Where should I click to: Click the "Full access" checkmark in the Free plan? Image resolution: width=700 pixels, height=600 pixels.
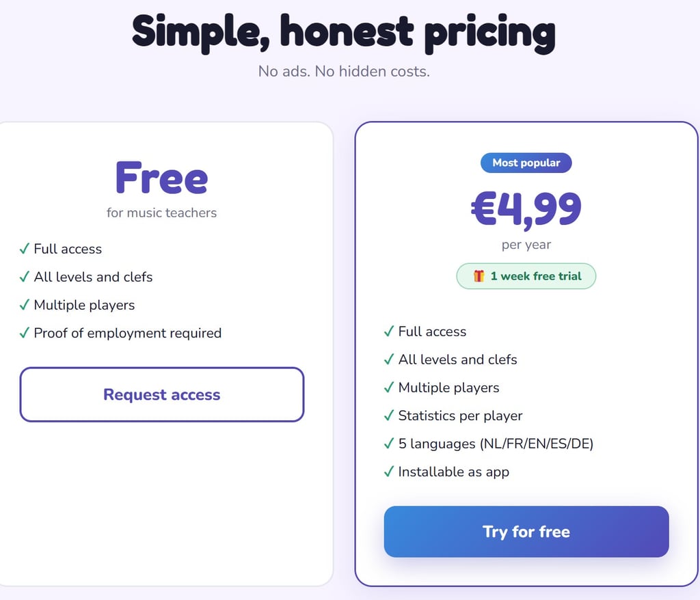25,249
